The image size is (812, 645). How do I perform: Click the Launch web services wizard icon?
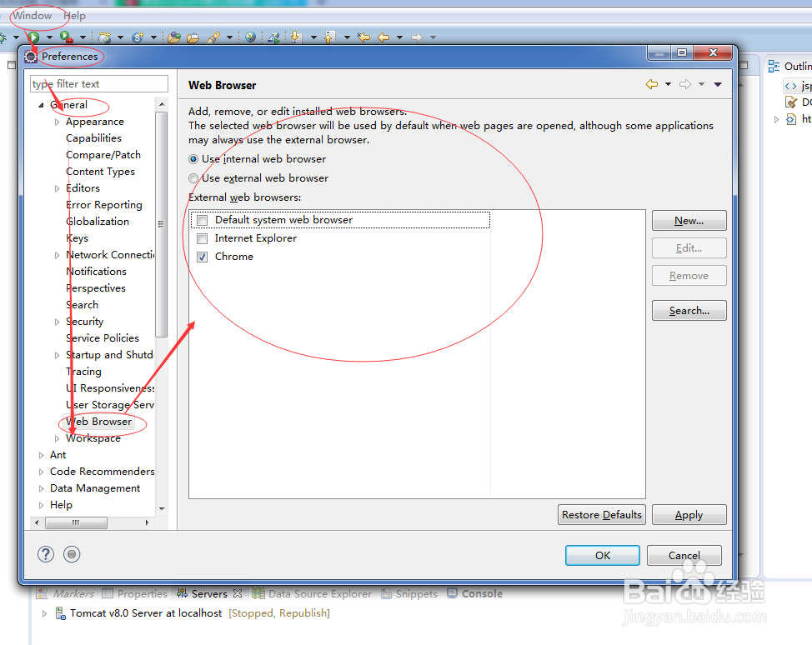point(274,37)
